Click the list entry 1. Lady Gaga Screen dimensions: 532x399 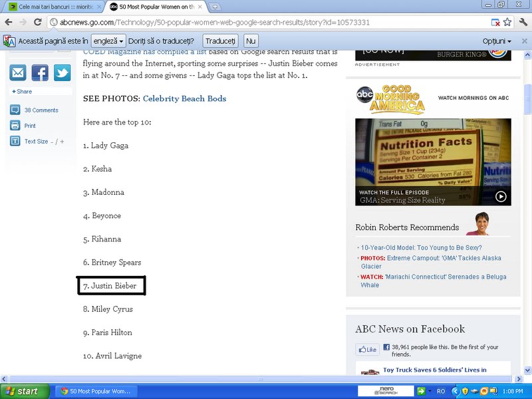[x=106, y=146]
